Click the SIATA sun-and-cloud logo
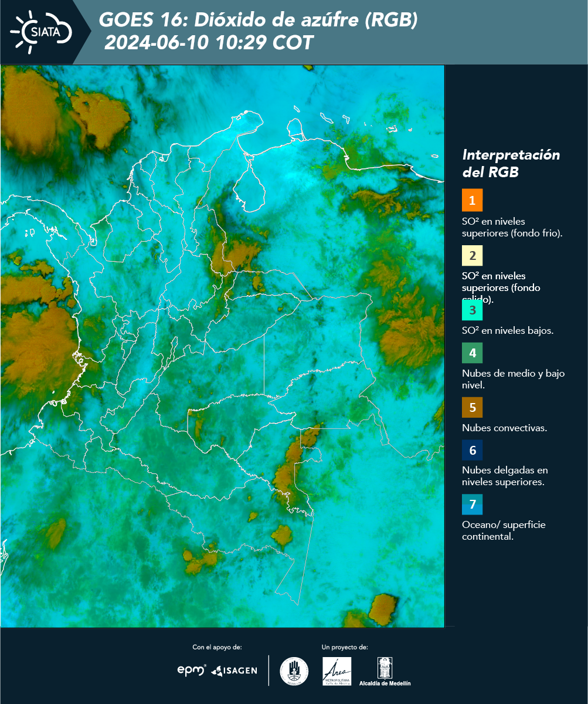Viewport: 588px width, 704px height. 41,32
